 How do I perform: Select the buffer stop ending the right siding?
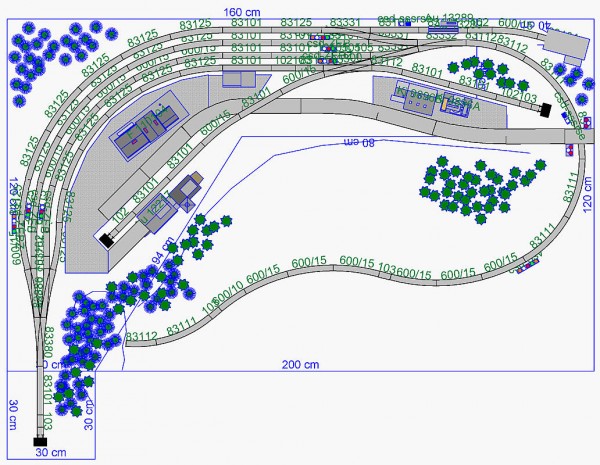(546, 112)
